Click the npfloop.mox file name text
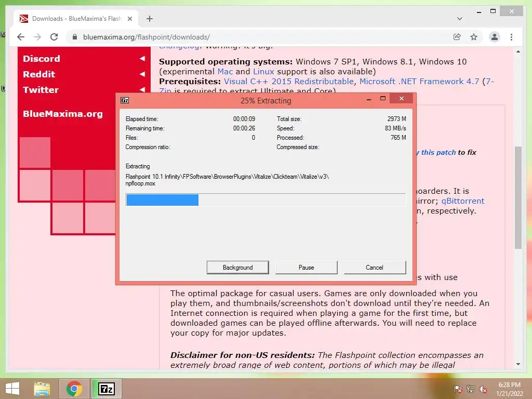The height and width of the screenshot is (399, 532). tap(140, 183)
